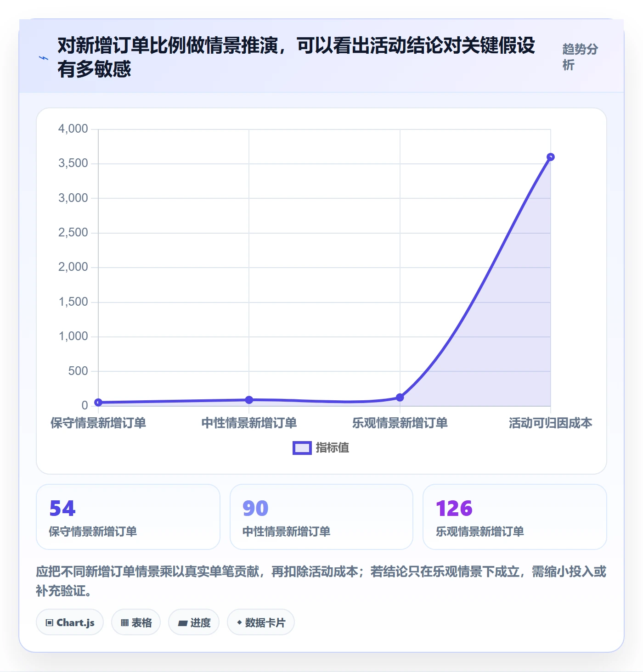Click the x-axis label 中性情景新增订单
The width and height of the screenshot is (643, 672).
click(x=249, y=423)
